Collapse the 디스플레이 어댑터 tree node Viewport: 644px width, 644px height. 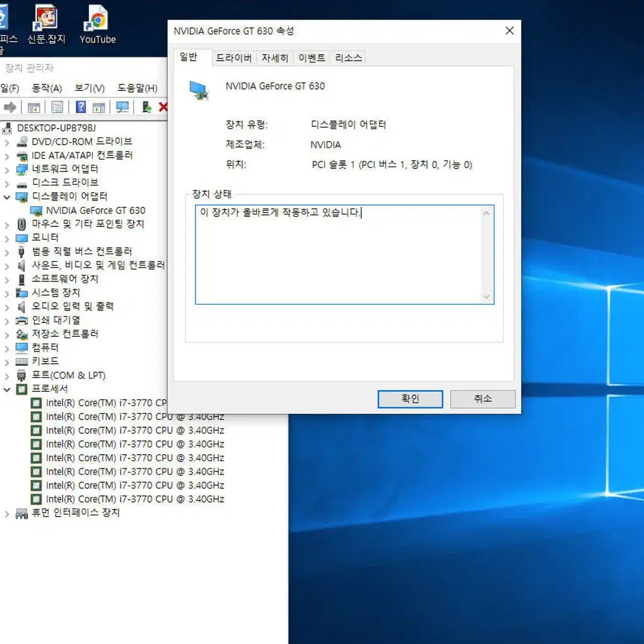[x=6, y=197]
